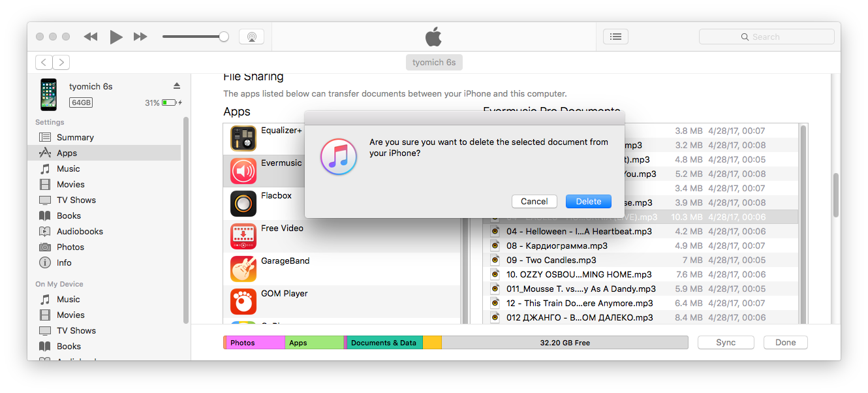Viewport: 868px width, 393px height.
Task: Click the Done button
Action: [x=785, y=342]
